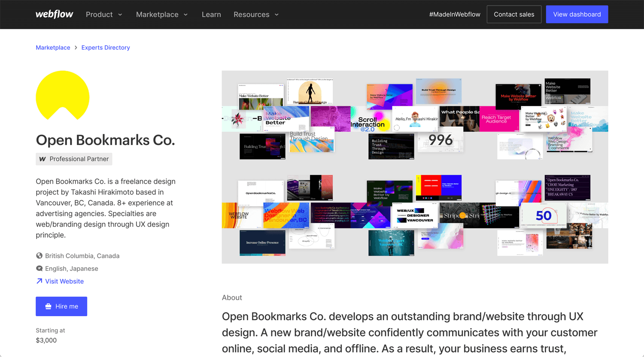Expand the Product dropdown chevron

pyautogui.click(x=120, y=15)
